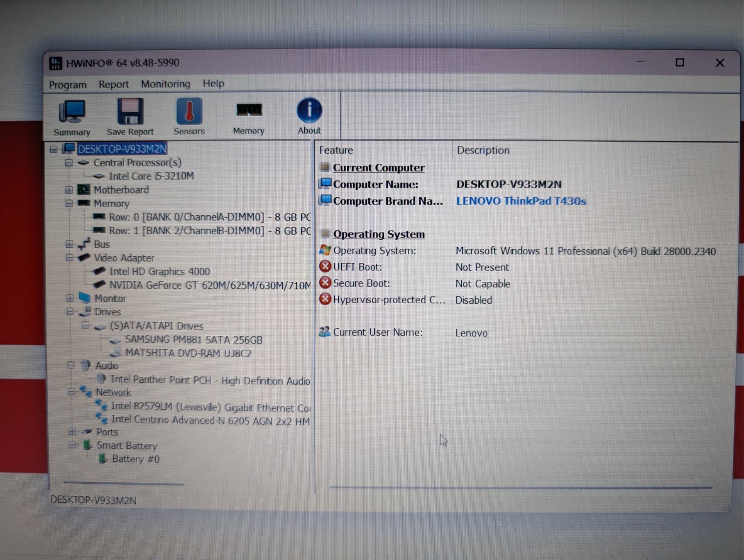
Task: Collapse the Video Adapter node
Action: (69, 258)
